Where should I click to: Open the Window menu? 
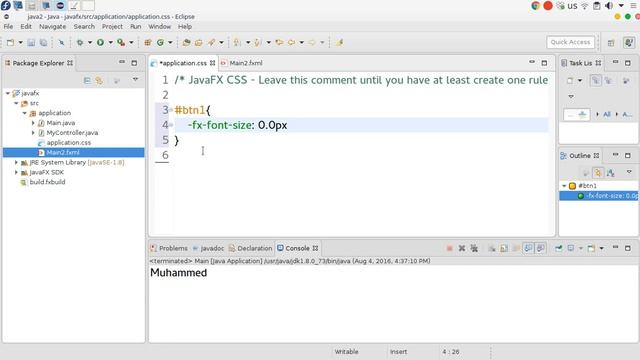(x=159, y=27)
